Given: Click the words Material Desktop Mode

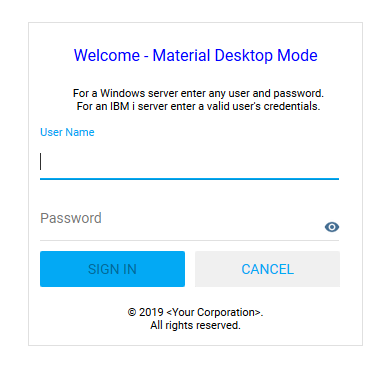Looking at the screenshot, I should point(235,55).
